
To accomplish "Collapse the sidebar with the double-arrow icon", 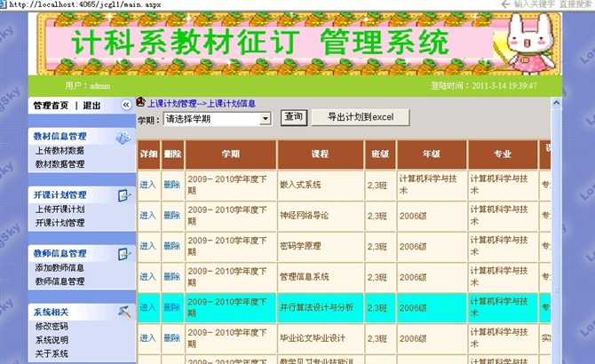I will point(126,105).
